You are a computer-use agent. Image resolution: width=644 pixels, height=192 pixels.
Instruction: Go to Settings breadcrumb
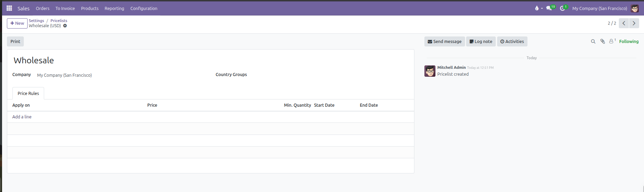click(x=37, y=21)
